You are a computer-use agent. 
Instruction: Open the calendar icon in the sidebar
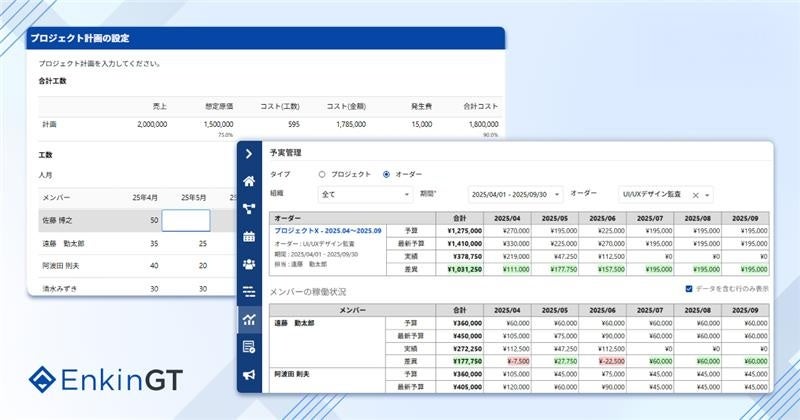[x=249, y=236]
